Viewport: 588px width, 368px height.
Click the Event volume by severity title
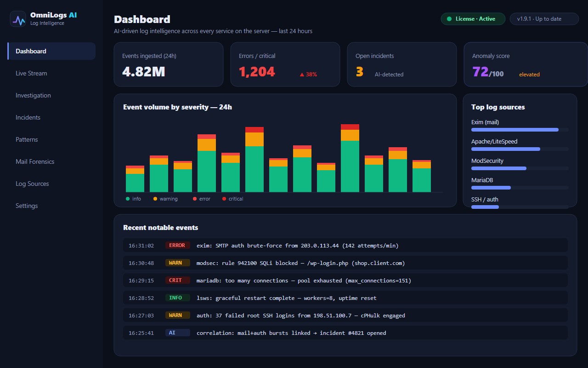point(177,107)
